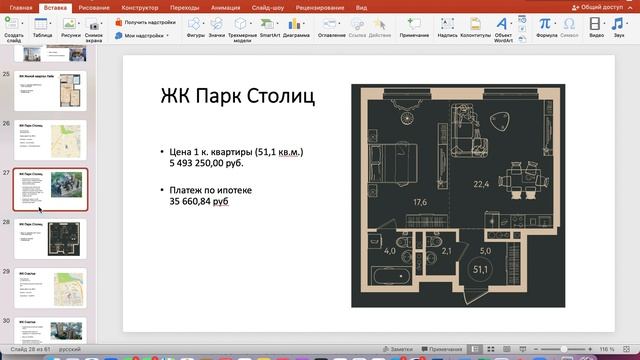This screenshot has height=360, width=640.
Task: Insert Звук audio icon
Action: (618, 24)
